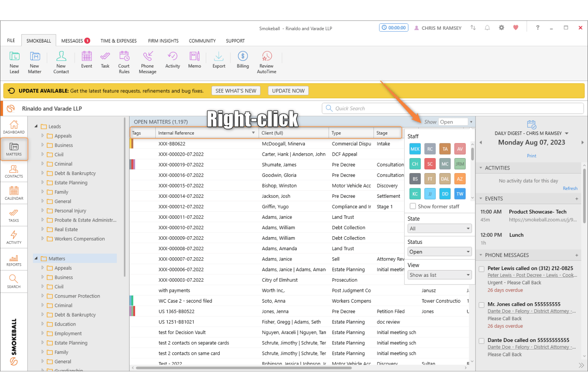Screen dimensions: 588x392
Task: Add a New Contact
Action: coord(61,62)
